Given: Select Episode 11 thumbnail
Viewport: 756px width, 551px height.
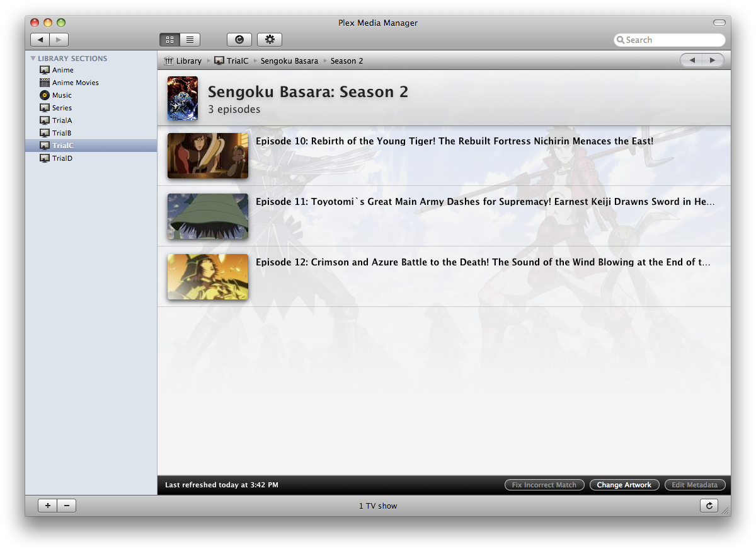Looking at the screenshot, I should pyautogui.click(x=208, y=216).
